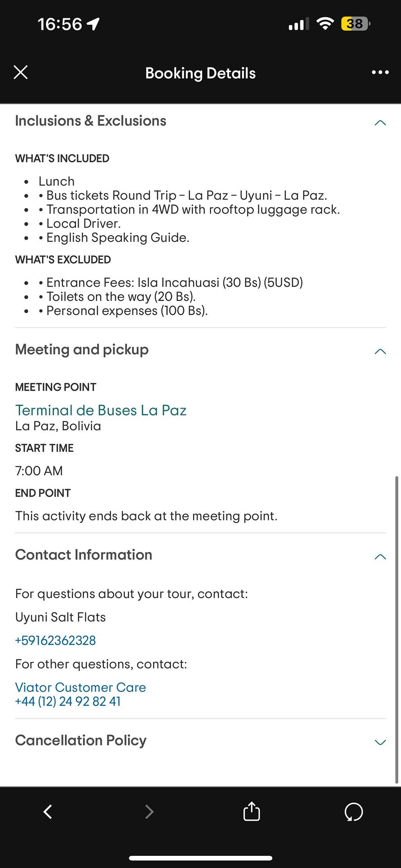Image resolution: width=401 pixels, height=868 pixels.
Task: Collapse the Meeting and pickup section
Action: 380,352
